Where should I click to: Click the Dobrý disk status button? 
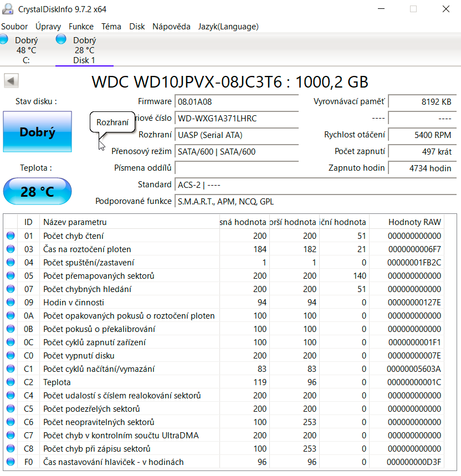(x=37, y=131)
